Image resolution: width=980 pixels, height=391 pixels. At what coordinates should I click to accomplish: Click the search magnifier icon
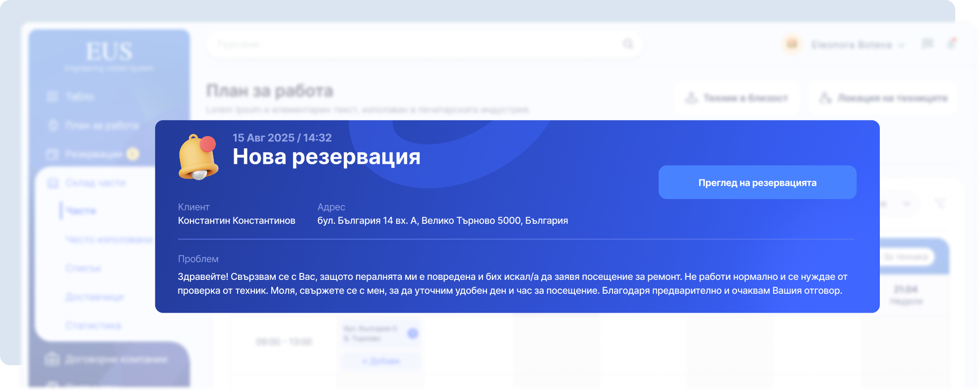628,44
